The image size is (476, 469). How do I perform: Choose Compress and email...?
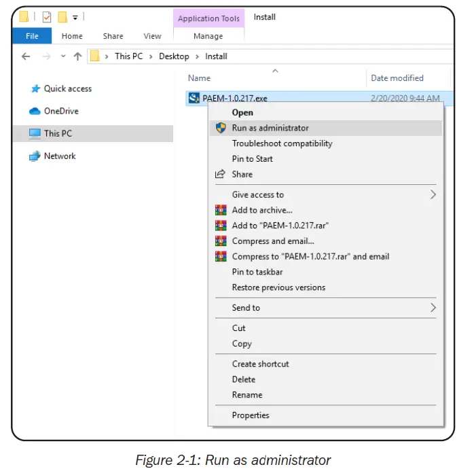click(x=325, y=241)
